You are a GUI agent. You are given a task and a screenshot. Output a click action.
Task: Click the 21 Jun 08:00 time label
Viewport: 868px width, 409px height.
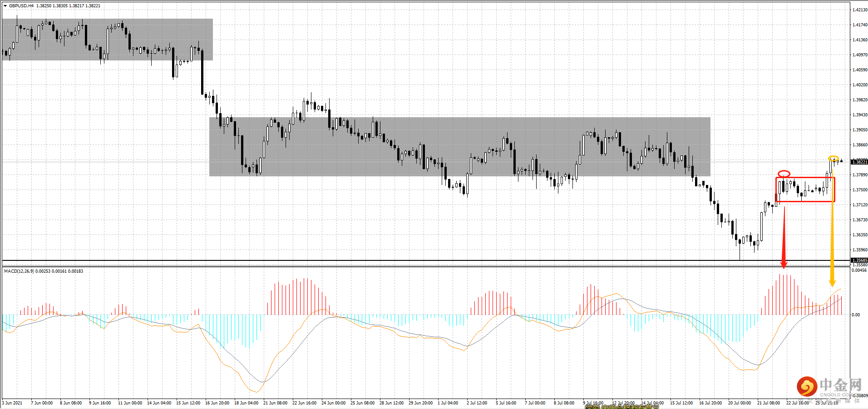tap(275, 403)
